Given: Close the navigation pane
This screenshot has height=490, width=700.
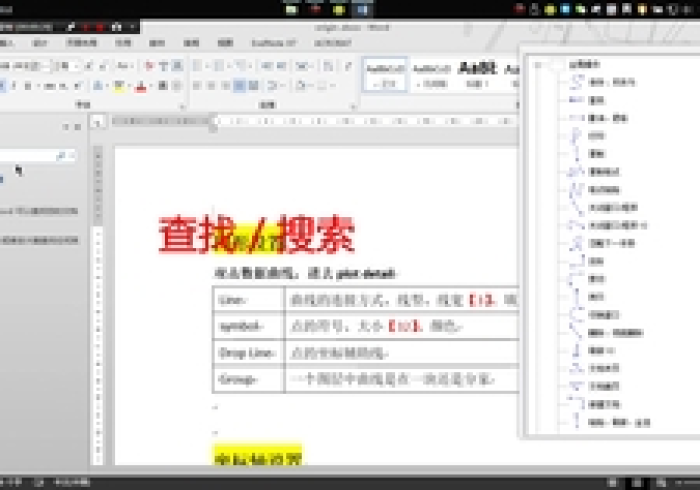Looking at the screenshot, I should coord(78,127).
